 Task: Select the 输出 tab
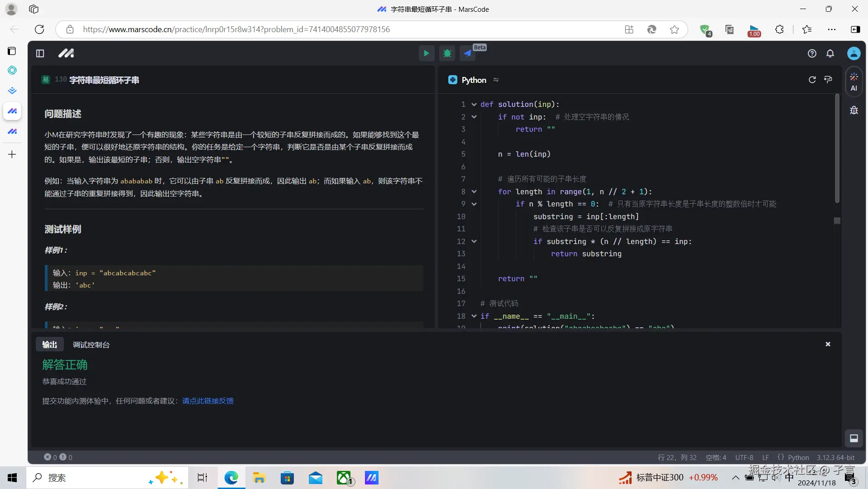(x=50, y=345)
